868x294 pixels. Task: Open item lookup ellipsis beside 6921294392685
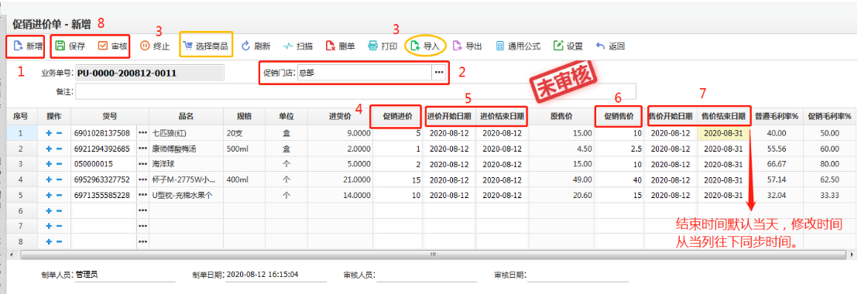coord(142,149)
